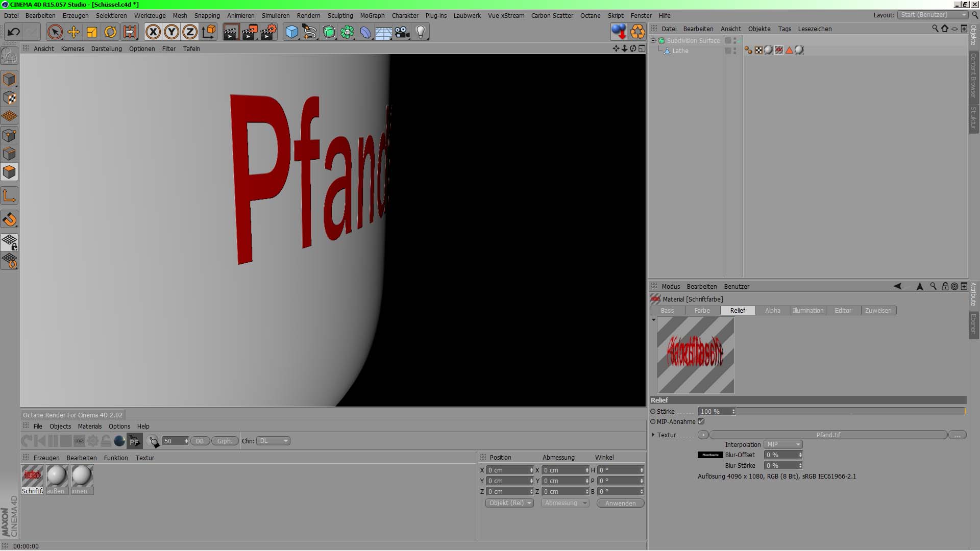Click render to picture viewer icon
This screenshot has width=980, height=551.
[250, 32]
